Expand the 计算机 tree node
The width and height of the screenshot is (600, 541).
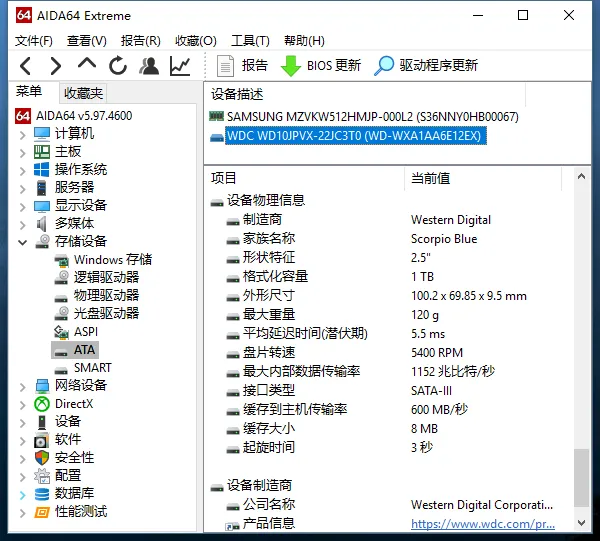click(x=23, y=135)
